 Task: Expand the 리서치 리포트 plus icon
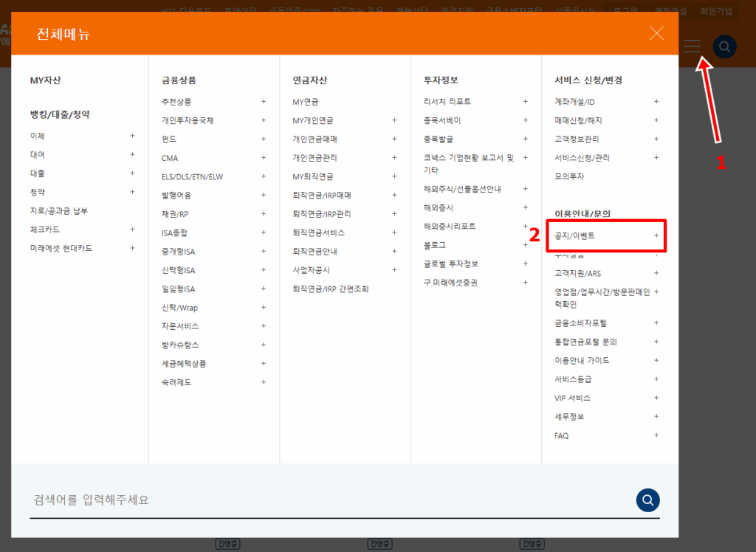[525, 102]
